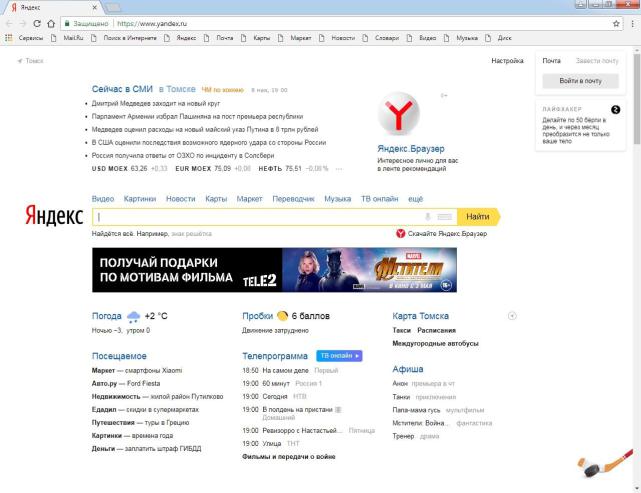Click the Найти search button
This screenshot has height=493, width=641.
[478, 217]
